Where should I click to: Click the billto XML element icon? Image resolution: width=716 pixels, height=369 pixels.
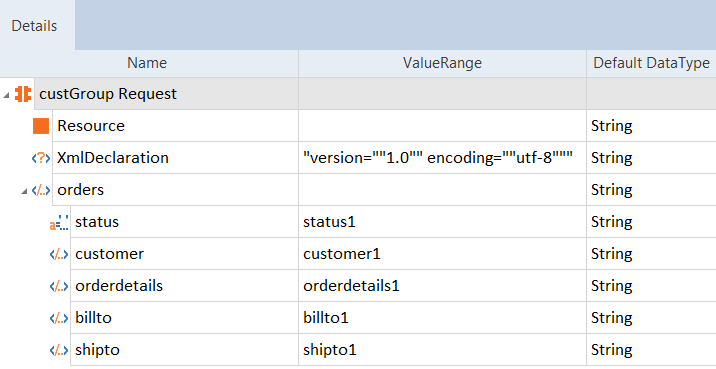coord(59,318)
